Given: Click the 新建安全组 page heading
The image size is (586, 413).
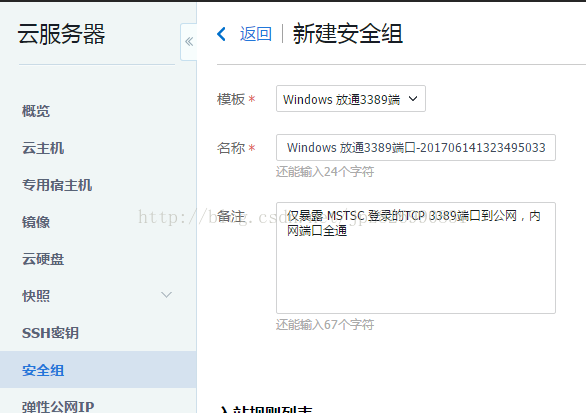Looking at the screenshot, I should point(348,34).
